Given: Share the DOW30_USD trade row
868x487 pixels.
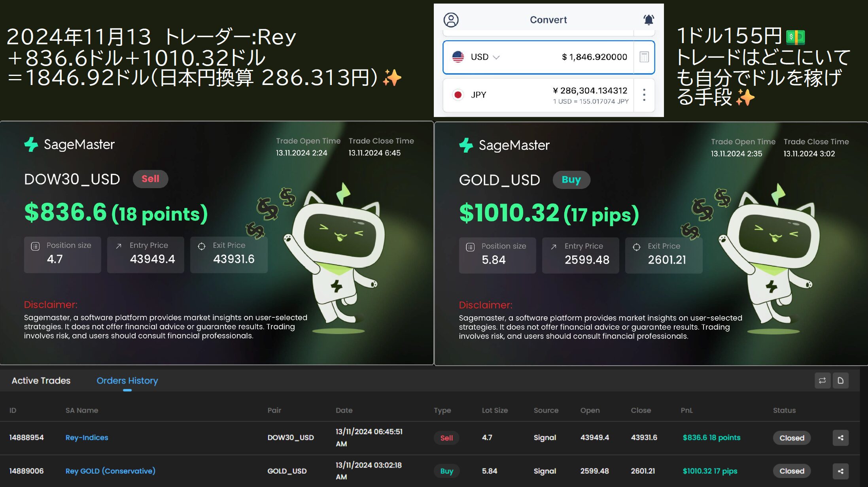Looking at the screenshot, I should point(841,438).
